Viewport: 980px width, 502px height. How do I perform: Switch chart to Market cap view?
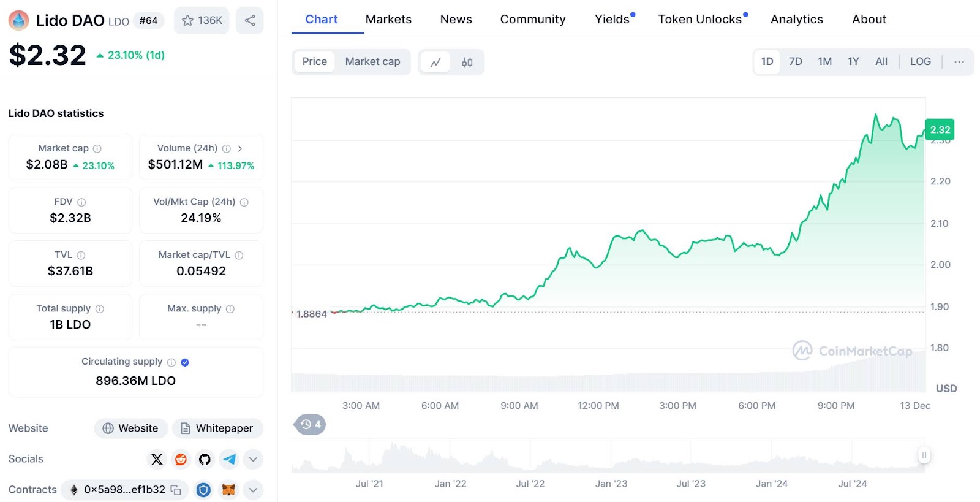(372, 61)
